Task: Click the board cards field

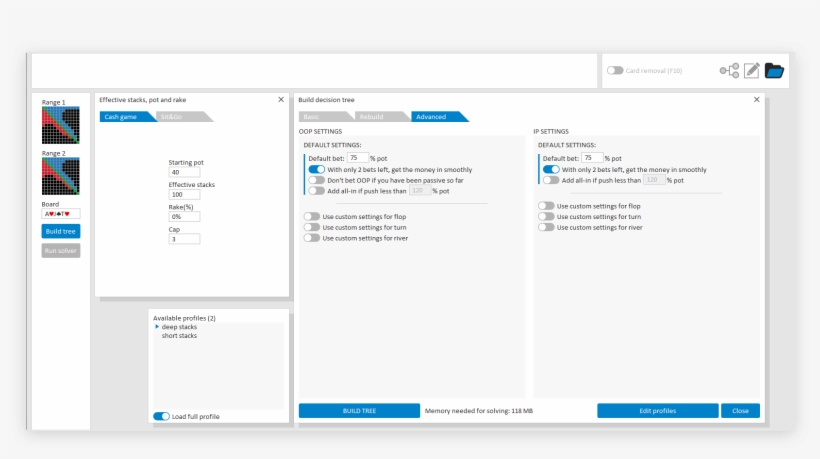Action: pos(60,213)
